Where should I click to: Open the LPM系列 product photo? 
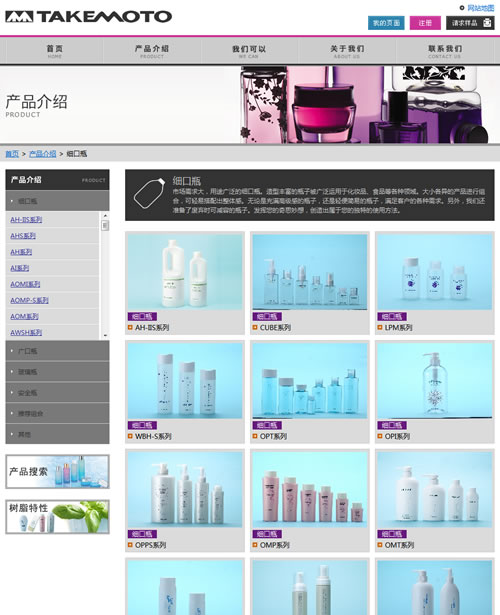[x=435, y=272]
